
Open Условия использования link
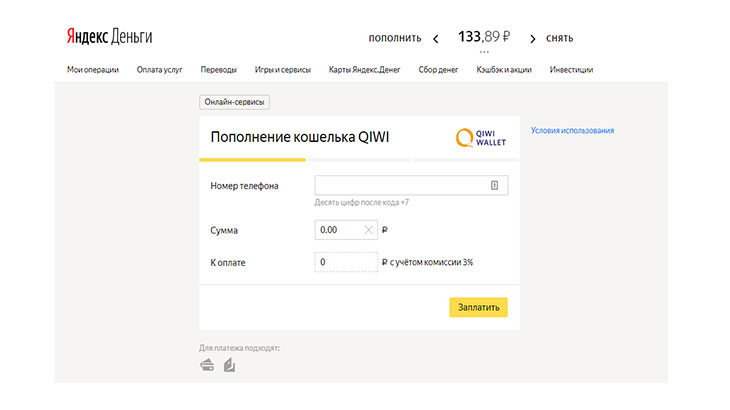click(x=572, y=130)
